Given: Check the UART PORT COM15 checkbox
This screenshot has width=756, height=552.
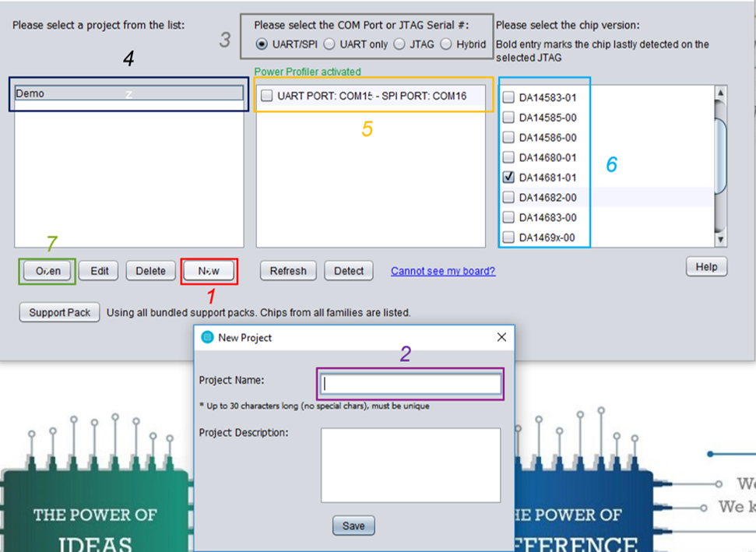Looking at the screenshot, I should pos(267,96).
